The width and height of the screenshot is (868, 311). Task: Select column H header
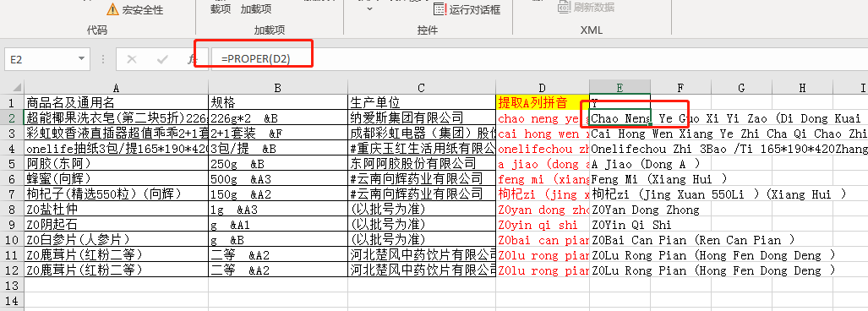click(x=803, y=87)
